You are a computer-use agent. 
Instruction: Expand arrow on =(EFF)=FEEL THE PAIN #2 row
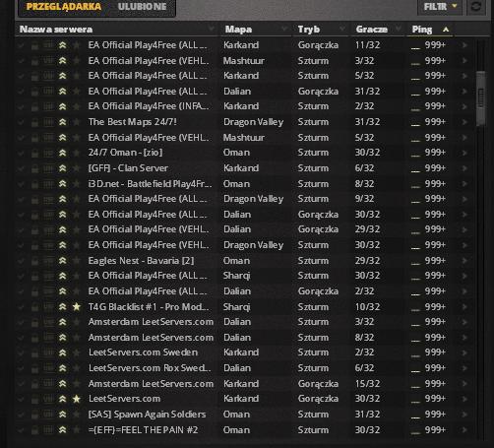[x=464, y=430]
